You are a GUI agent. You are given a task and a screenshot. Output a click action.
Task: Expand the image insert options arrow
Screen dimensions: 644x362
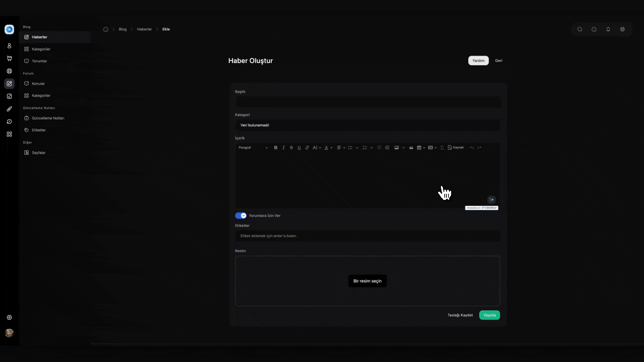coord(403,147)
